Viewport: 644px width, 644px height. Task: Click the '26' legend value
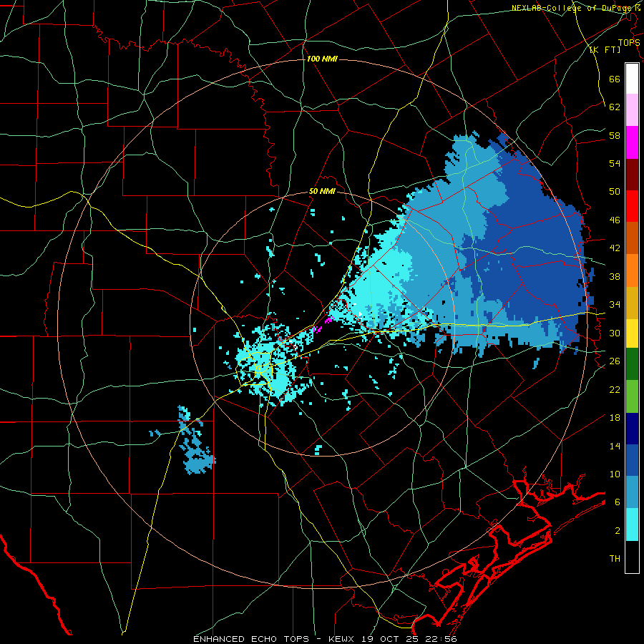[615, 361]
